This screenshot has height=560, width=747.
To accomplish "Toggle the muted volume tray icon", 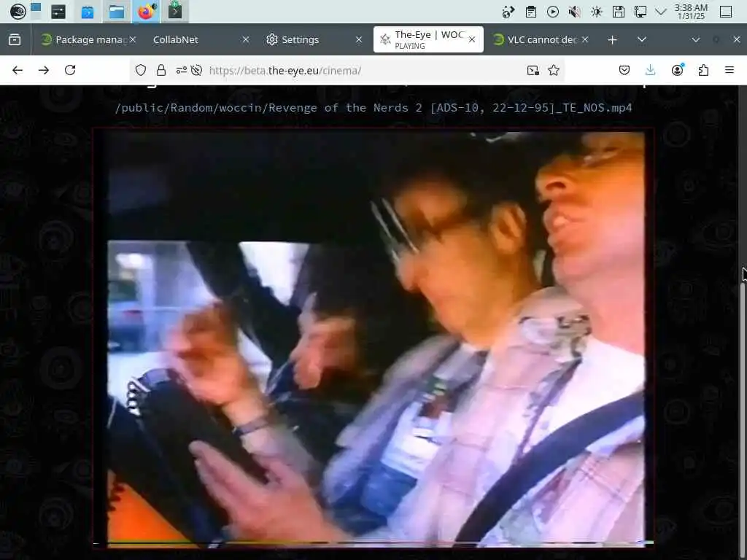I will [x=575, y=12].
